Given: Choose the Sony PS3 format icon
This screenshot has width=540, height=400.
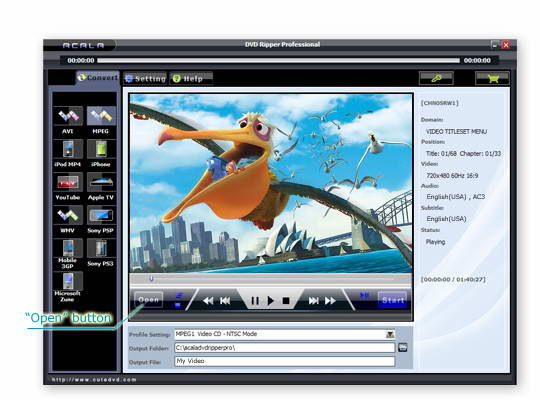Looking at the screenshot, I should [x=101, y=248].
